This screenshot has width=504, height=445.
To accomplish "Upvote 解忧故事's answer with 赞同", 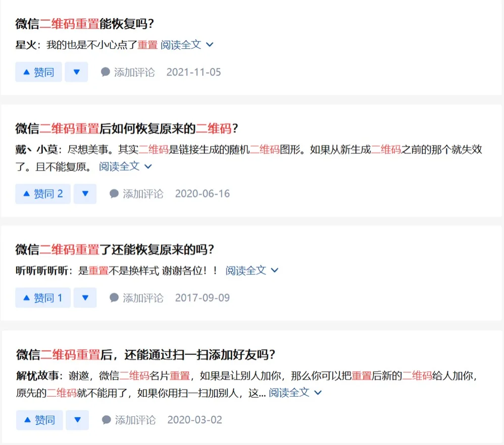I will (x=39, y=420).
